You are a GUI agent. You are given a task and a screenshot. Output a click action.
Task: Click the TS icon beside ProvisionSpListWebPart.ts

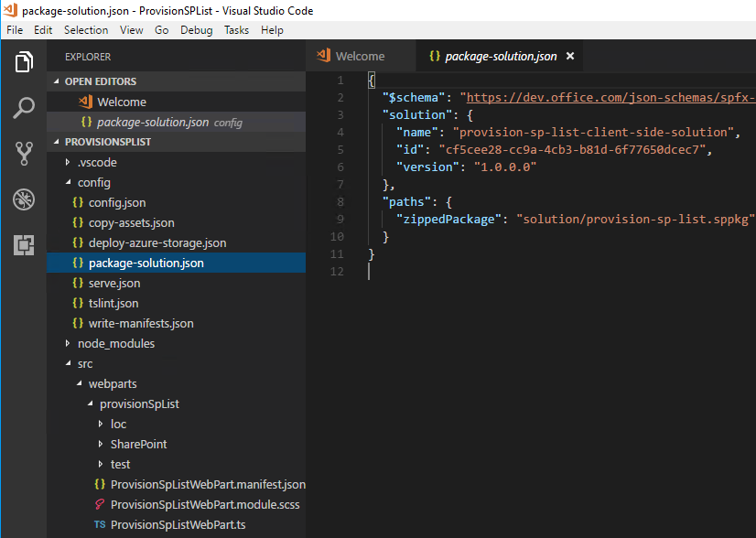tap(100, 524)
